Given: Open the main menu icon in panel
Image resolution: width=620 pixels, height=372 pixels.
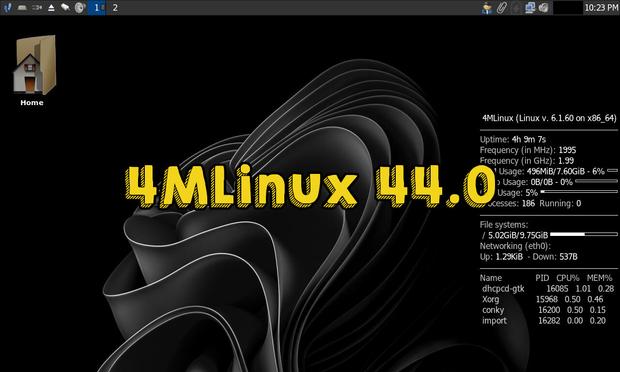Looking at the screenshot, I should tap(8, 7).
